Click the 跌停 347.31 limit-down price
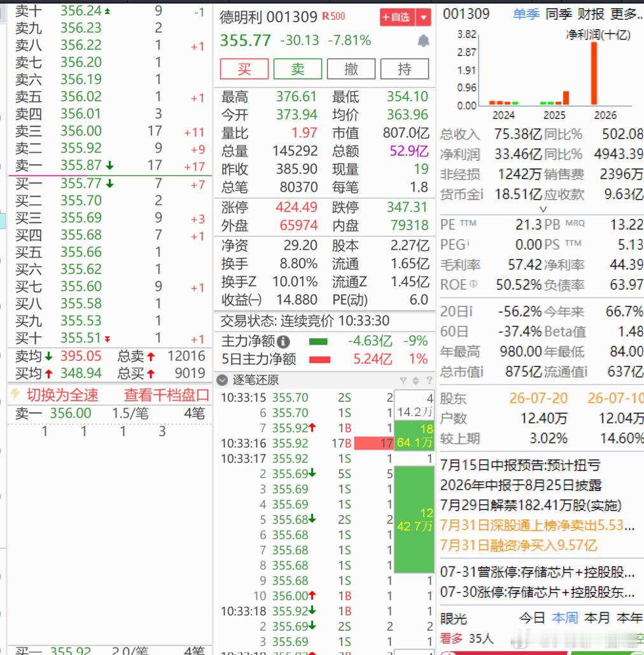 [407, 207]
